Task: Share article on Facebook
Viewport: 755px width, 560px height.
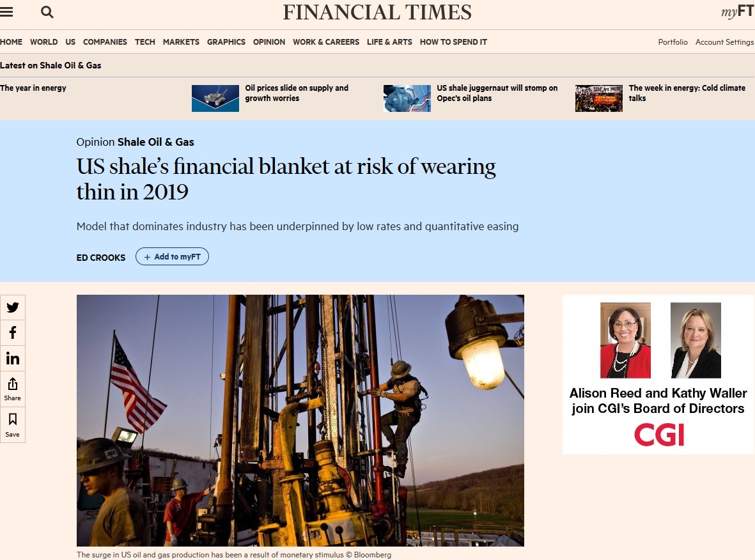Action: (x=13, y=332)
